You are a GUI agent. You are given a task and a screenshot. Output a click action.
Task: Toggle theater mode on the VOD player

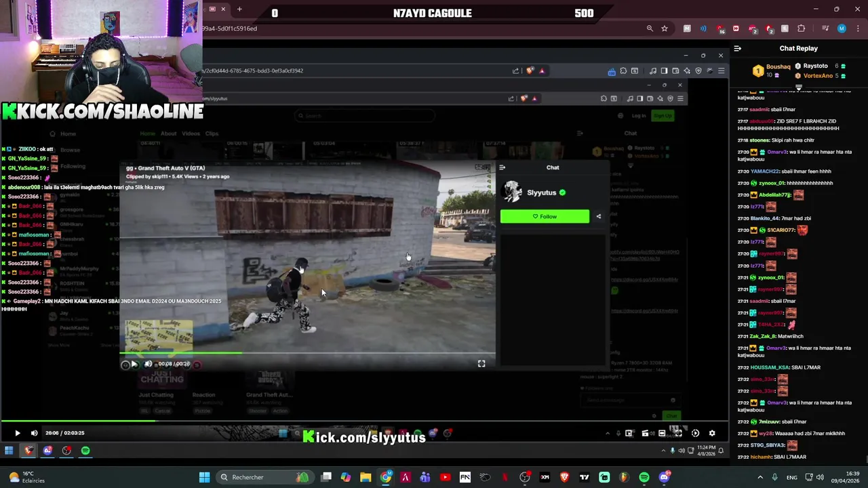pos(662,433)
